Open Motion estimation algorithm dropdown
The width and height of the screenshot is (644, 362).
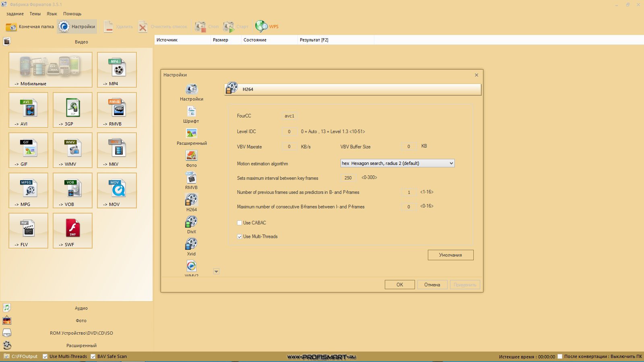pos(398,163)
